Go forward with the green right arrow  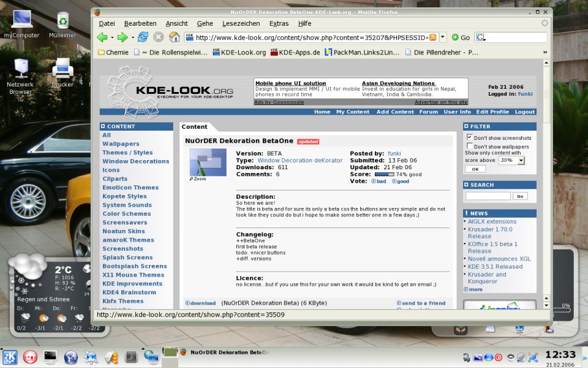click(123, 37)
